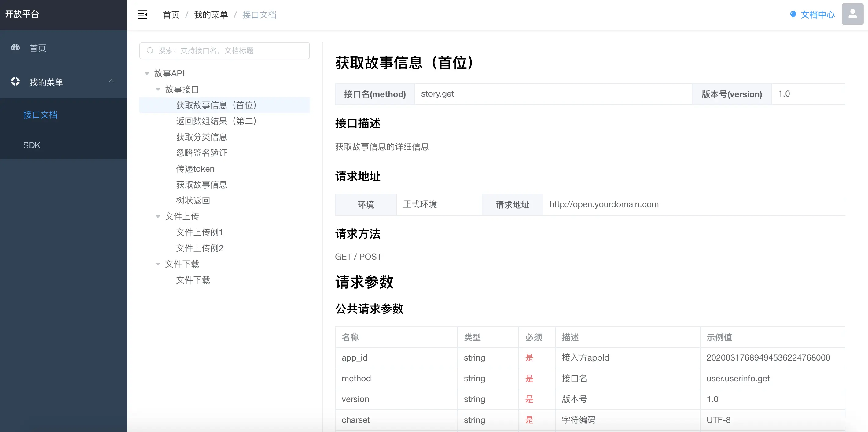Viewport: 868px width, 432px height.
Task: Click the 故事接口 group label
Action: coord(182,89)
